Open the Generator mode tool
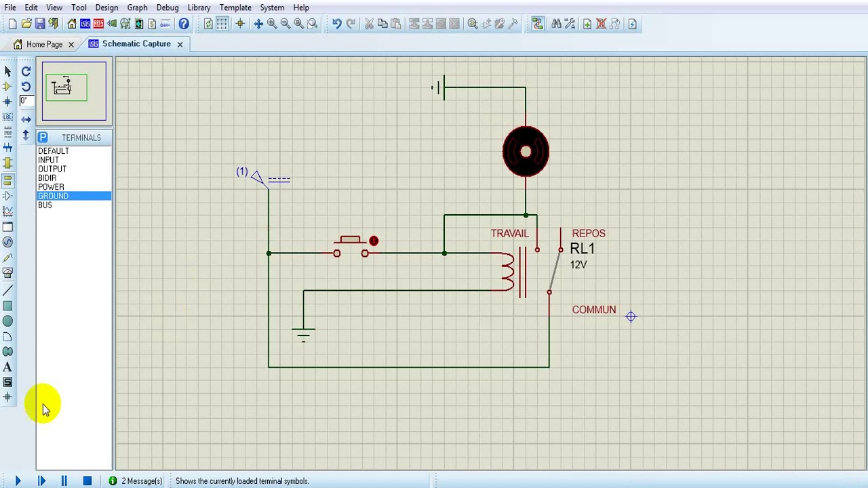Viewport: 868px width, 488px height. (x=7, y=242)
